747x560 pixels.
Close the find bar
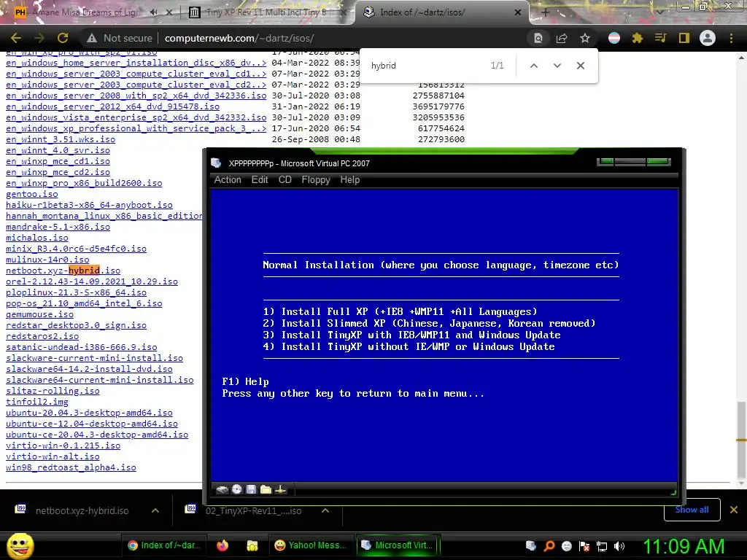[580, 66]
